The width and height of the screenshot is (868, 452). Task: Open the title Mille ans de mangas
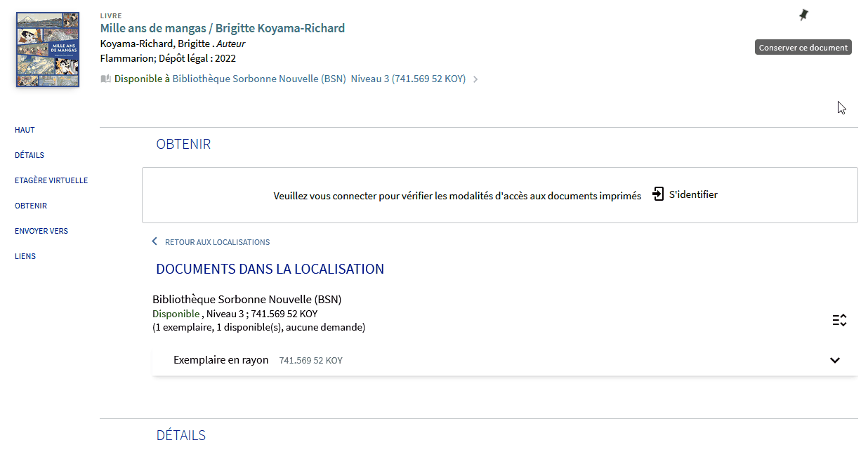pyautogui.click(x=223, y=27)
